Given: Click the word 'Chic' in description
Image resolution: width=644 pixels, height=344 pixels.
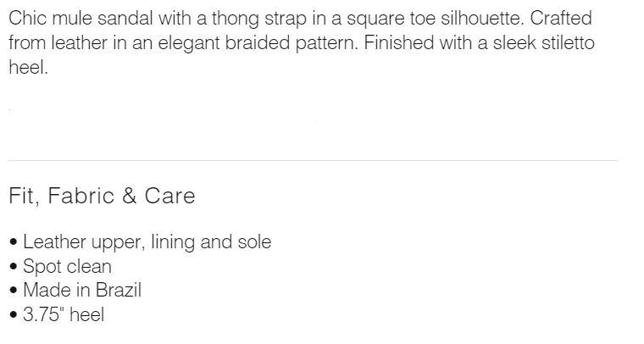Looking at the screenshot, I should pyautogui.click(x=27, y=19).
